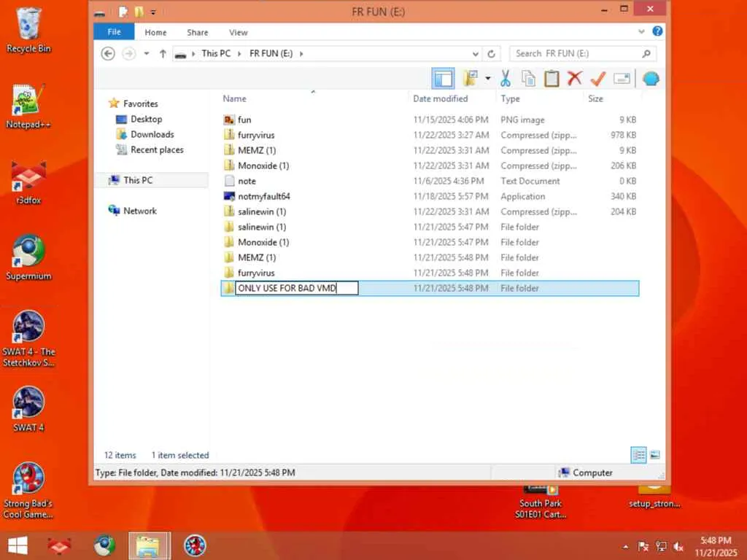Switch to details view button
Viewport: 747px width, 560px height.
638,455
